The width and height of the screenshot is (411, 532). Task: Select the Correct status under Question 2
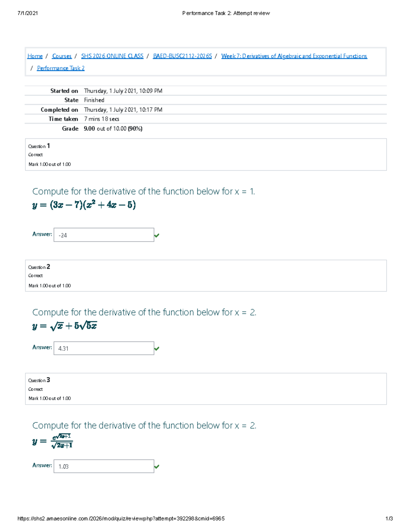tap(35, 276)
